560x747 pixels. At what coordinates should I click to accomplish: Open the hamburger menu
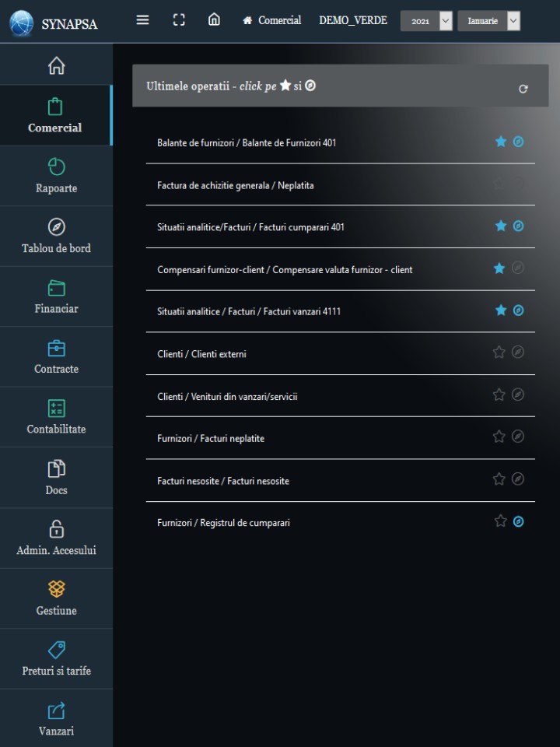[x=142, y=20]
